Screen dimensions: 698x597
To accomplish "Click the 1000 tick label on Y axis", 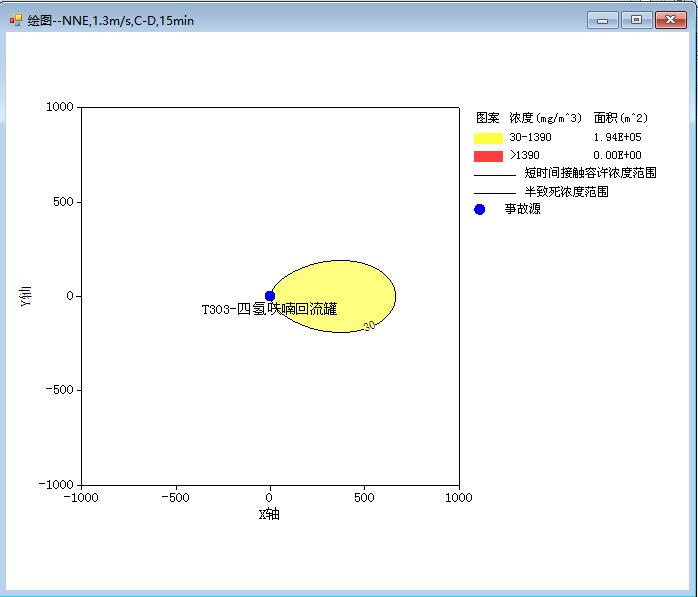I will pos(60,107).
